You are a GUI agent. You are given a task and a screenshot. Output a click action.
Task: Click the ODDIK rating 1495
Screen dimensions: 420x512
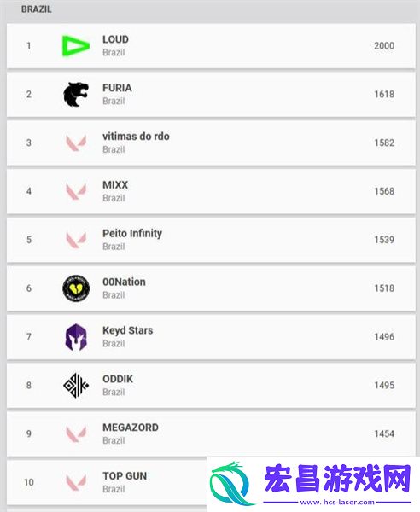click(384, 386)
